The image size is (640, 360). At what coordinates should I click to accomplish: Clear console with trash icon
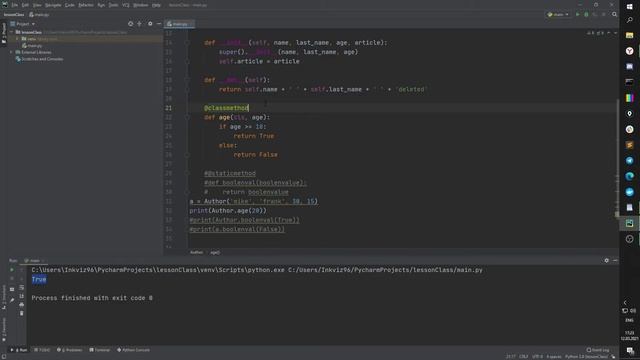(x=22, y=313)
